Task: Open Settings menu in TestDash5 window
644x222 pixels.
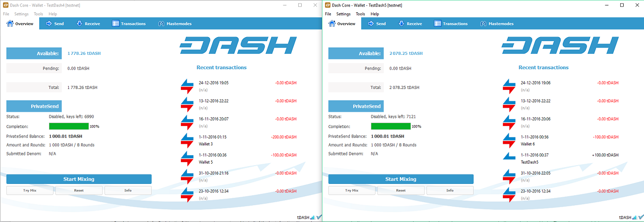Action: pyautogui.click(x=343, y=14)
